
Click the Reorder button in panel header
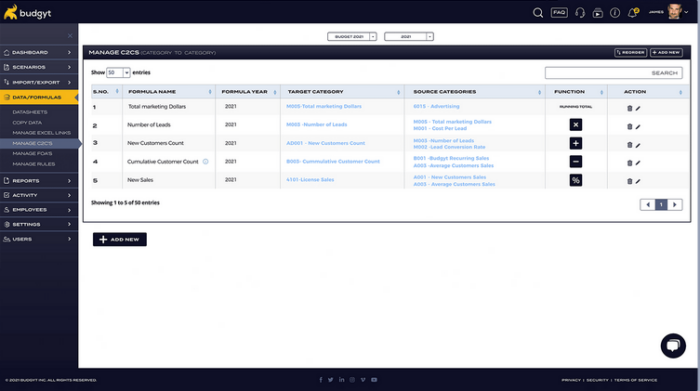(x=630, y=52)
